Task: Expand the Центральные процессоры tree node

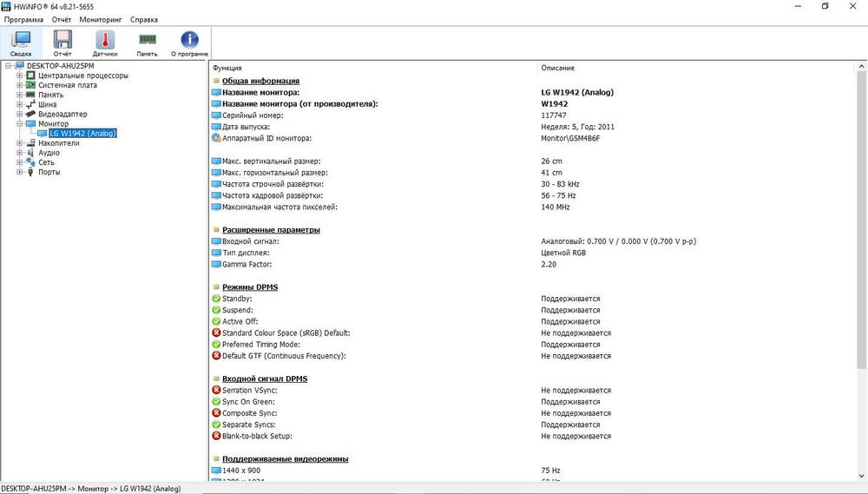Action: (x=19, y=76)
